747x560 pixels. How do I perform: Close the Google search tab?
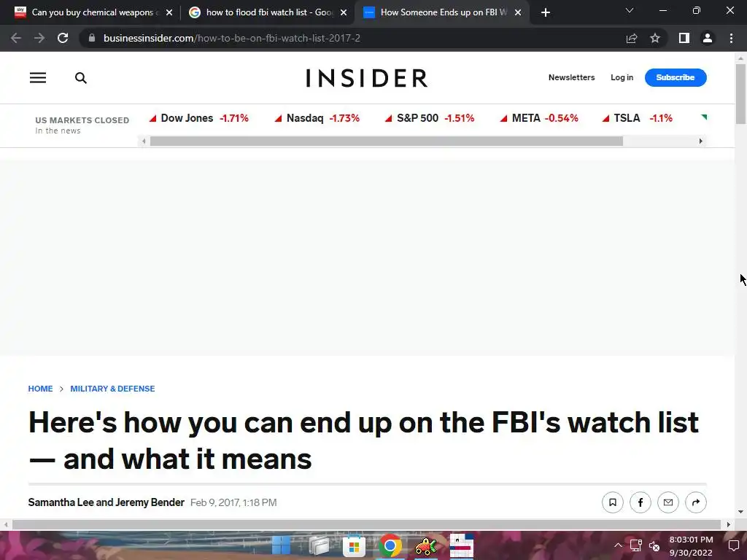click(344, 12)
